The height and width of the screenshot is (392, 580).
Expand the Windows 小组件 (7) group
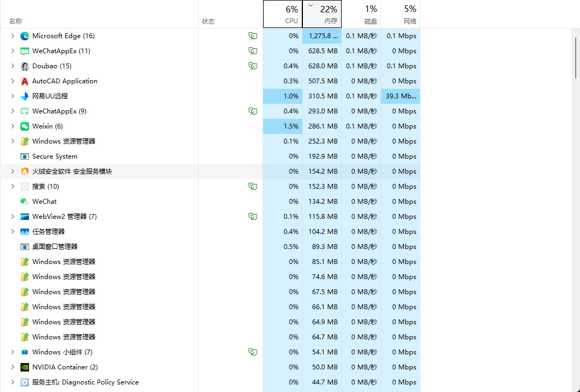pyautogui.click(x=13, y=352)
